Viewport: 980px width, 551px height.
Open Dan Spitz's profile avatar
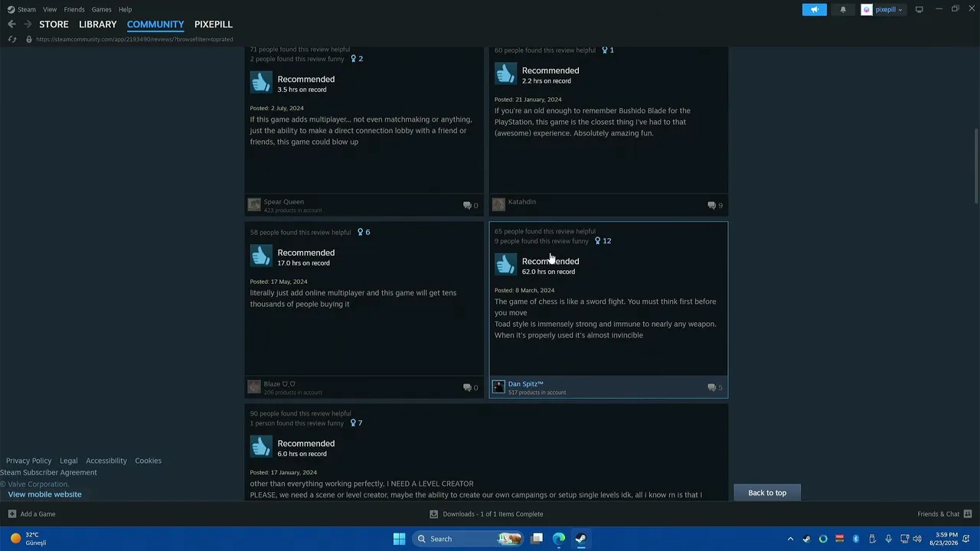click(x=498, y=387)
